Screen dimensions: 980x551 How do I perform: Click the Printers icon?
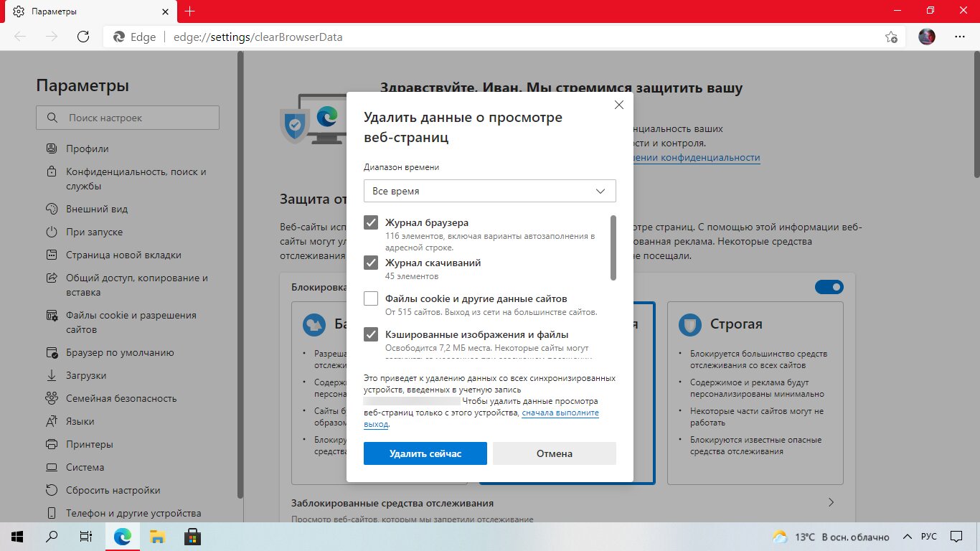(52, 444)
